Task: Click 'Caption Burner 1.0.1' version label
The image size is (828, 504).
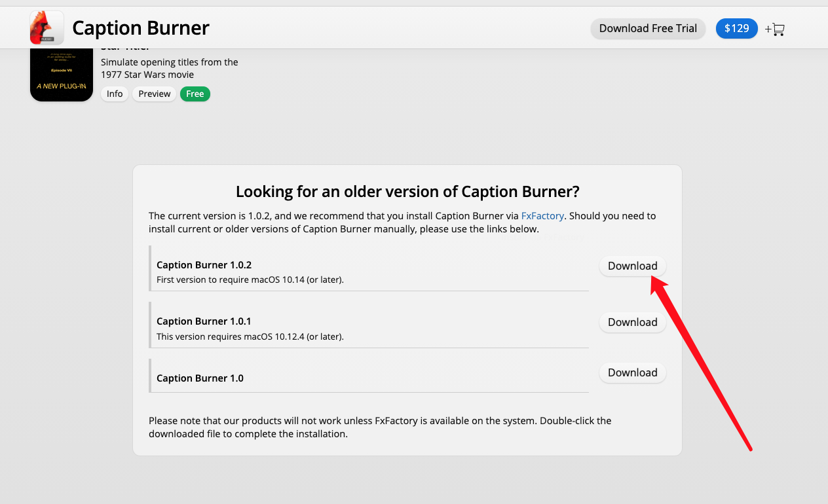Action: 204,321
